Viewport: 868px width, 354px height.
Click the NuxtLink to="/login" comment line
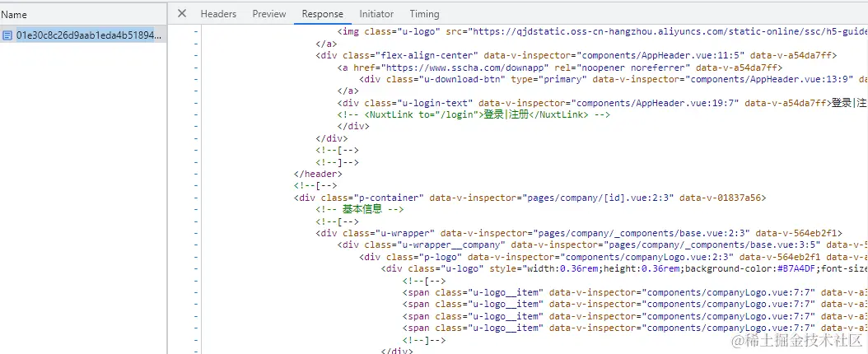point(474,114)
